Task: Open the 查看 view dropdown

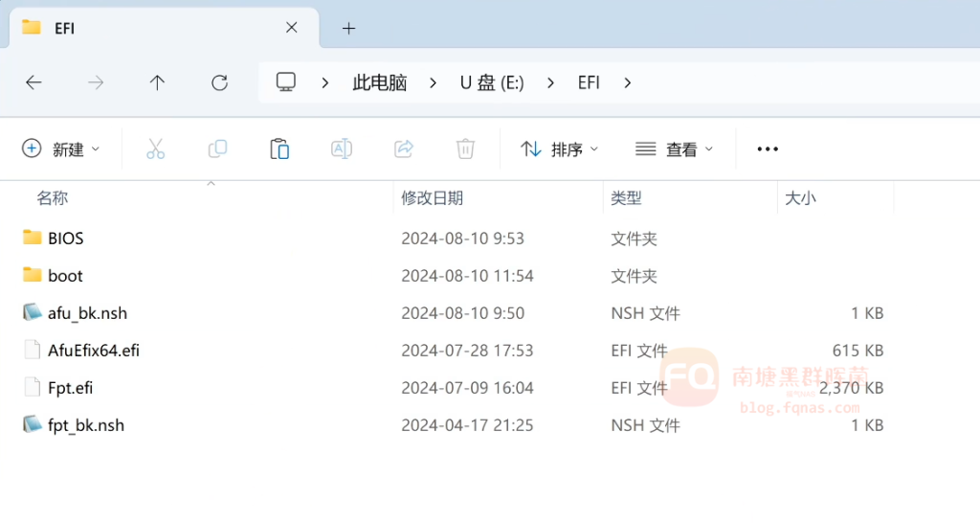Action: click(675, 148)
